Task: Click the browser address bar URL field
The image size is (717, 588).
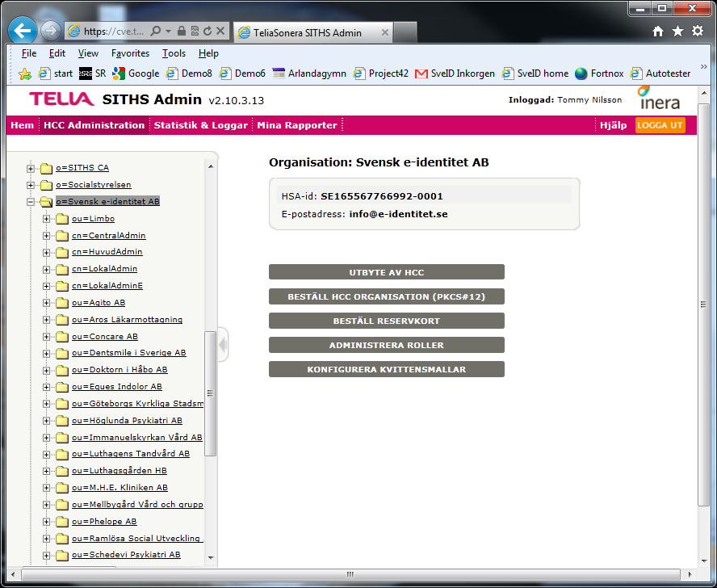Action: click(115, 31)
